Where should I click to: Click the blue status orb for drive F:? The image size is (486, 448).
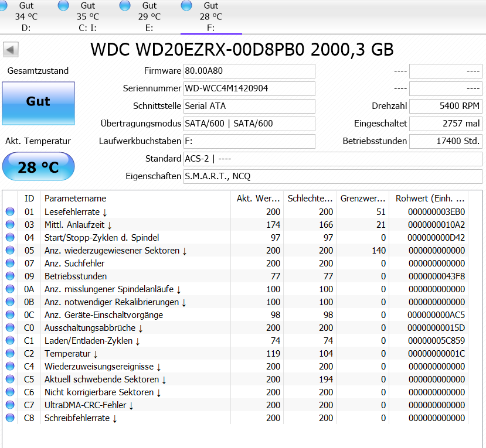pyautogui.click(x=186, y=5)
